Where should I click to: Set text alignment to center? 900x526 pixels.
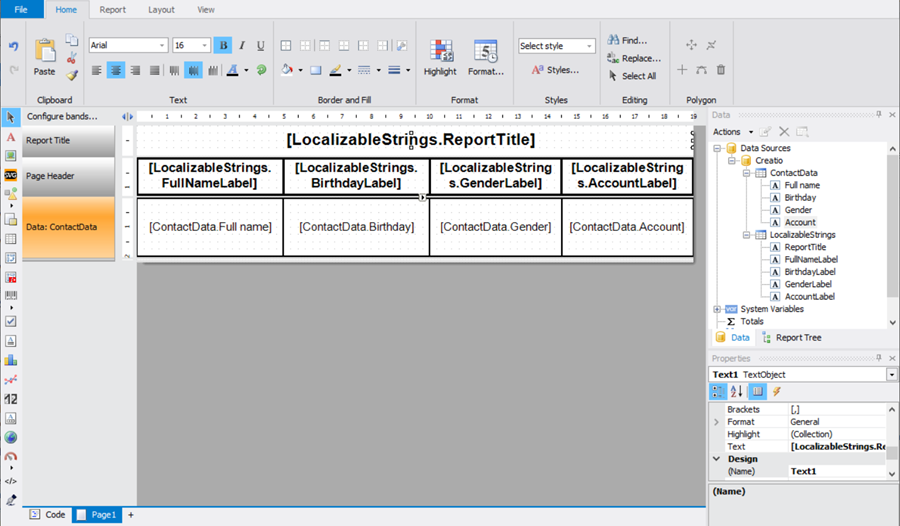coord(116,71)
